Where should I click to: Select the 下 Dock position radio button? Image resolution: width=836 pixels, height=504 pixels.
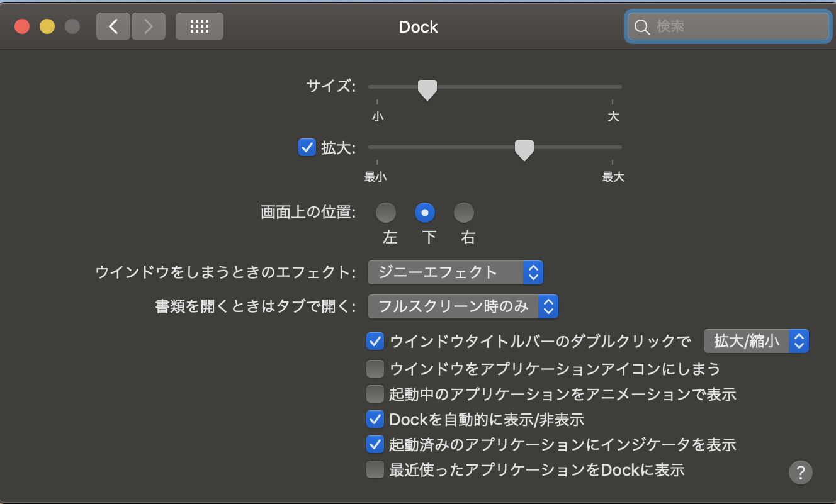[x=425, y=213]
